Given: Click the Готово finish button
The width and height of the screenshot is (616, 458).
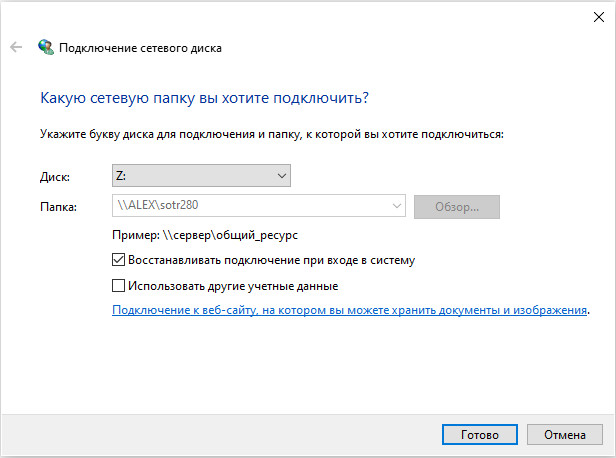Looking at the screenshot, I should [479, 436].
